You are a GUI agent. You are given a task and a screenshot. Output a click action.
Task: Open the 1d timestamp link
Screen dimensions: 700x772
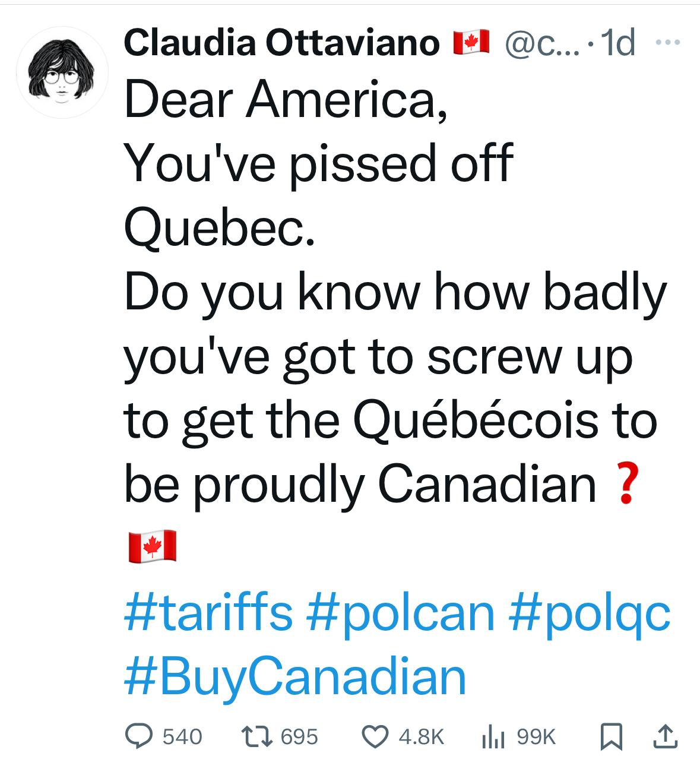click(x=617, y=43)
